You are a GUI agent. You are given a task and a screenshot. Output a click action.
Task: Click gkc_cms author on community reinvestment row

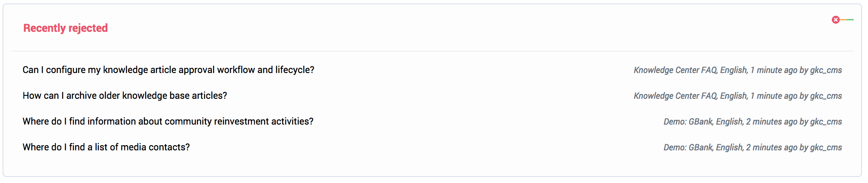[826, 122]
